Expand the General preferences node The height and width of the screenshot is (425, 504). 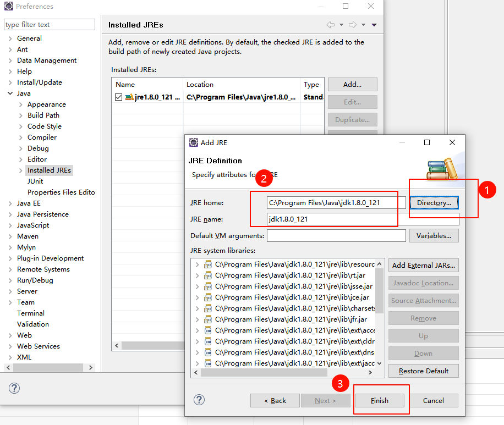pos(10,38)
